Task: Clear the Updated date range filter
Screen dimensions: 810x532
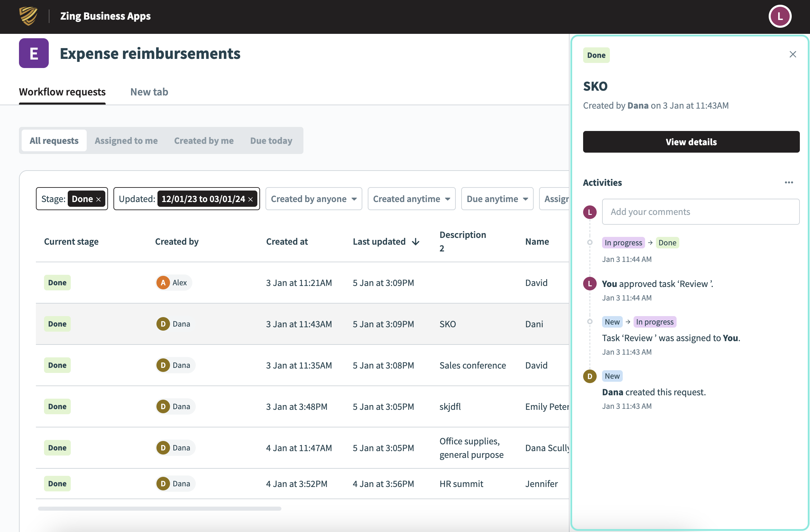Action: point(251,199)
